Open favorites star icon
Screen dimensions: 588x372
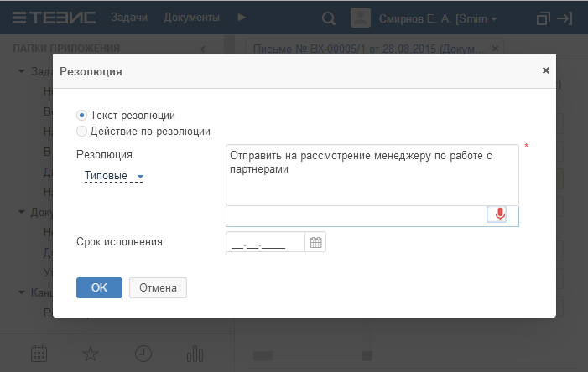(91, 353)
